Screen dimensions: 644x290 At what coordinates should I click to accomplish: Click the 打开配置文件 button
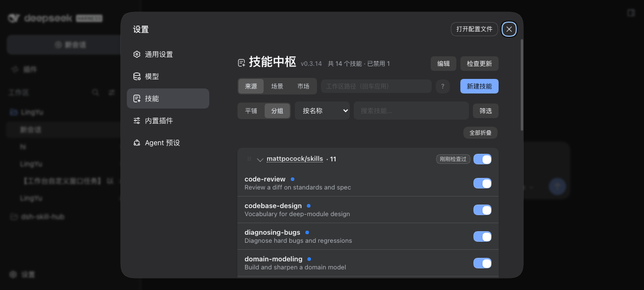pos(474,29)
